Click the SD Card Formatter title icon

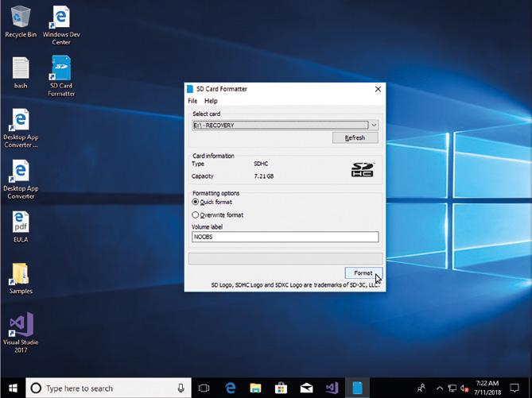coord(190,89)
